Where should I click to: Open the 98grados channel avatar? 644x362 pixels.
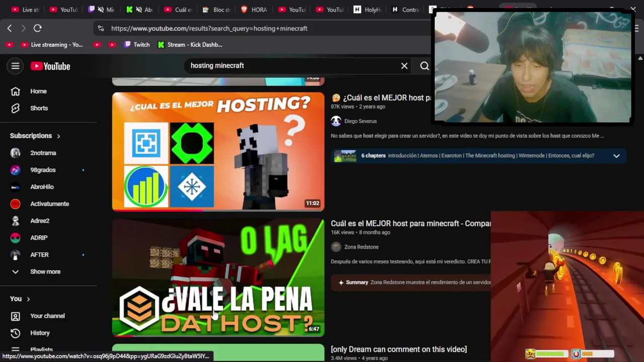click(x=16, y=170)
